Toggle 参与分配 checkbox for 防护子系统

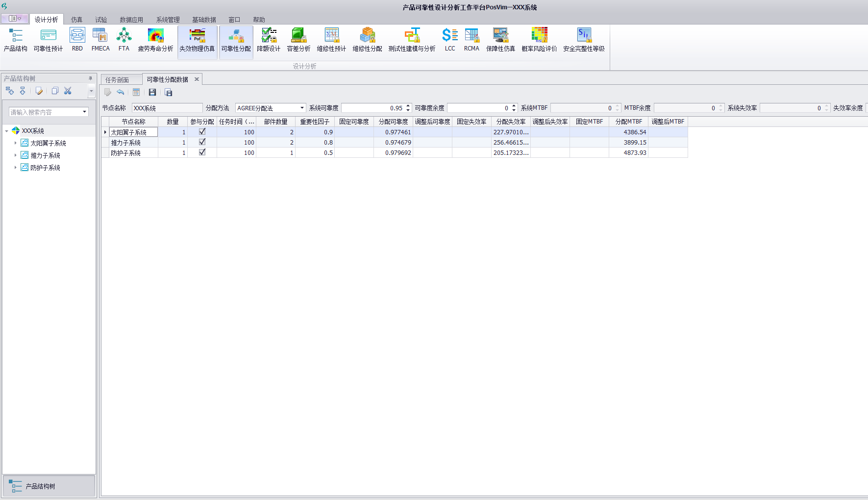coord(202,152)
